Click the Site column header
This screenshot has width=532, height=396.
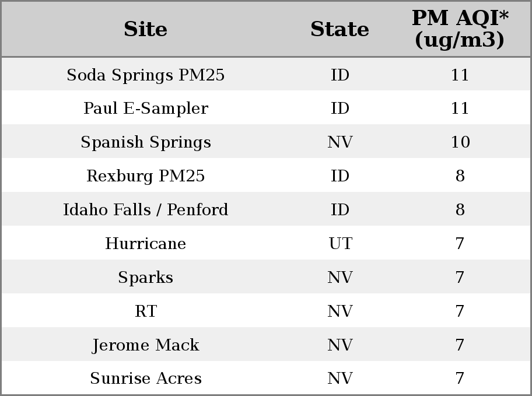tap(146, 29)
